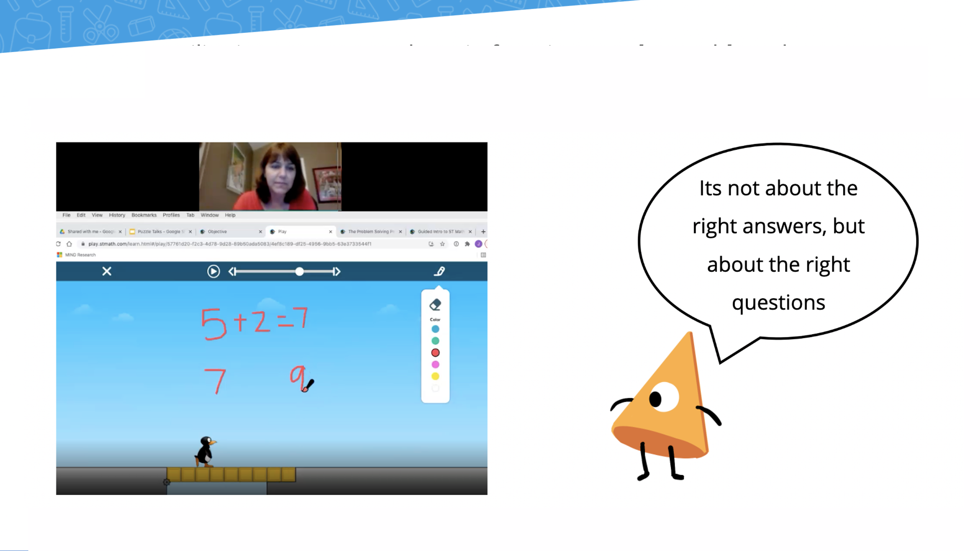This screenshot has height=551, width=980.
Task: Toggle the pen annotation tool
Action: click(x=439, y=271)
